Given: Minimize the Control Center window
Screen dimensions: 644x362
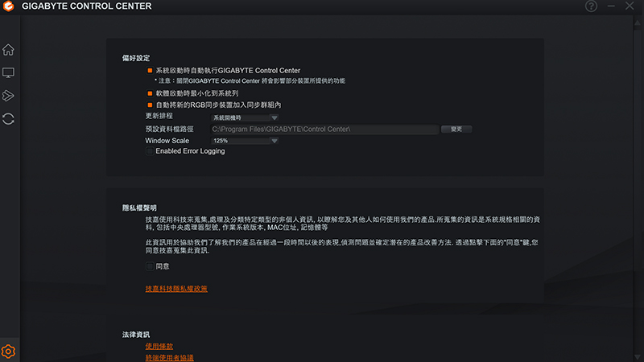Looking at the screenshot, I should pos(611,6).
